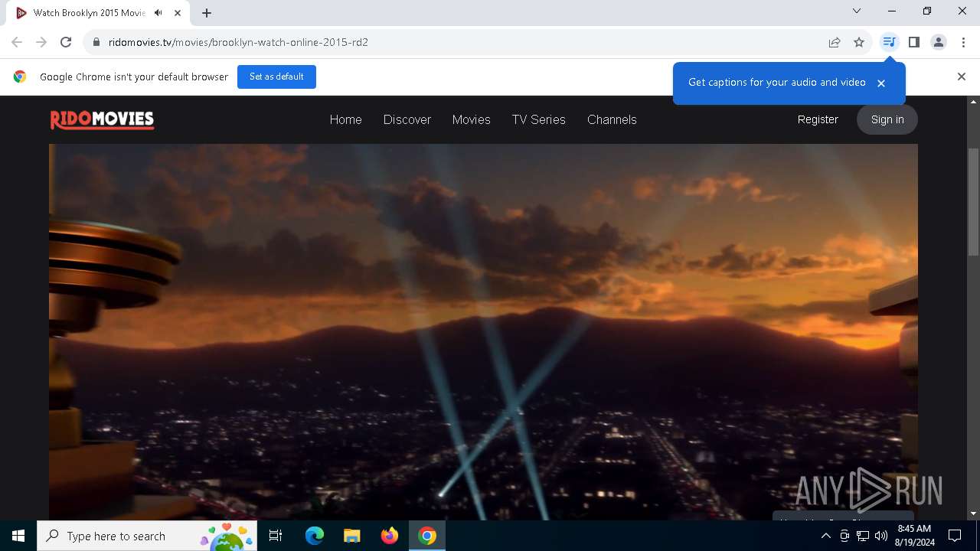The width and height of the screenshot is (980, 551).
Task: Close the default browser notification bar
Action: 962,77
